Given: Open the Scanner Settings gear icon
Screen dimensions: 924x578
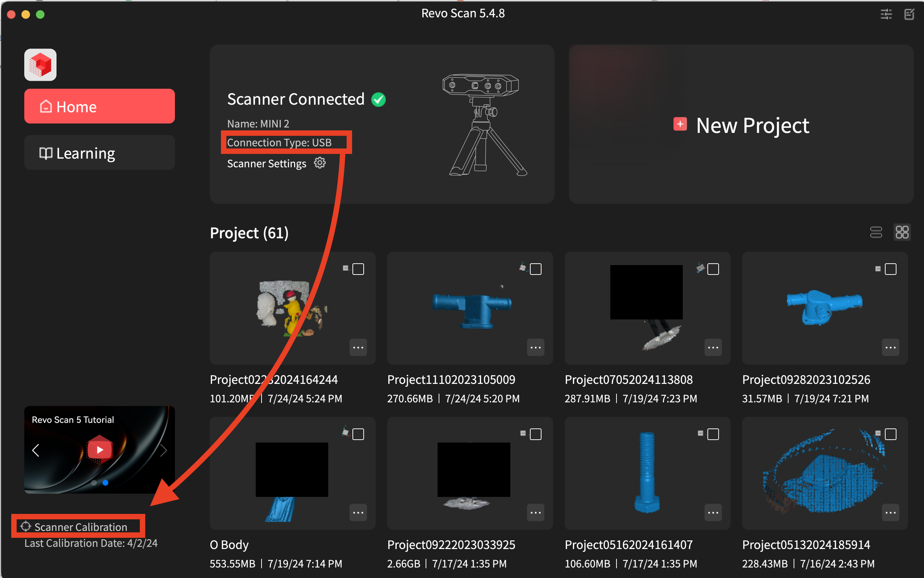Looking at the screenshot, I should pyautogui.click(x=319, y=163).
